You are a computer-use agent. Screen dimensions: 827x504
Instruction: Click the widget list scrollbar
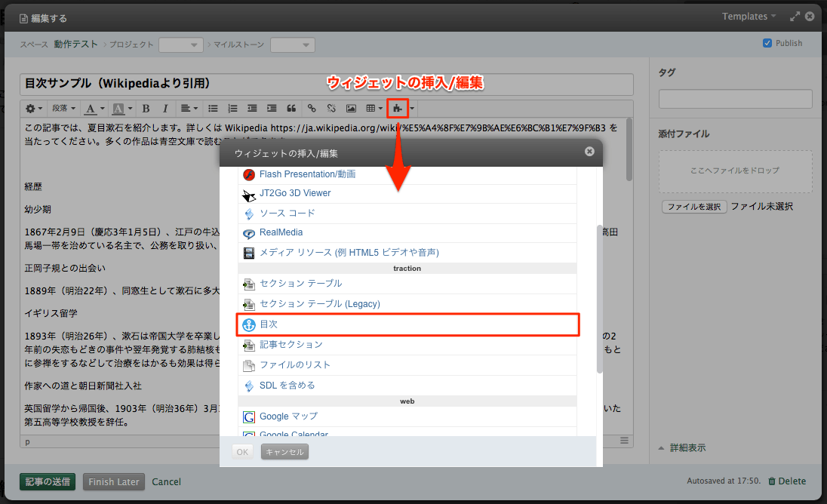(599, 300)
